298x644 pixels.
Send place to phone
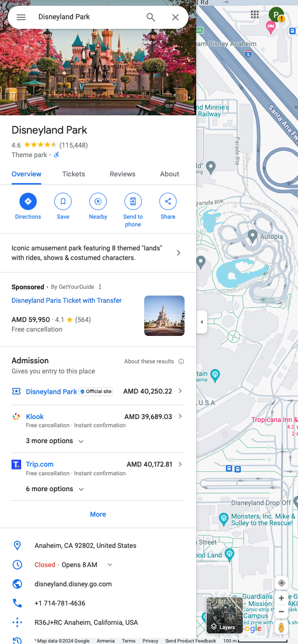133,201
